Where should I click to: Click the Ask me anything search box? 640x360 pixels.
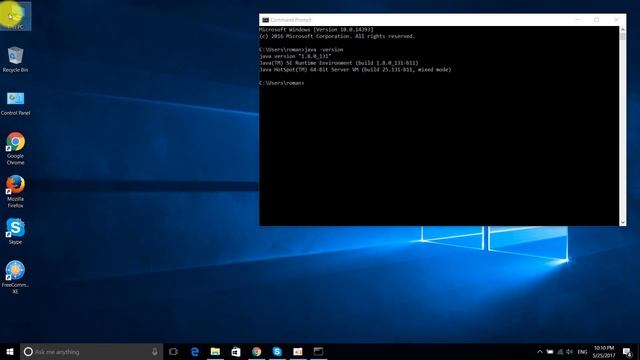click(x=91, y=351)
